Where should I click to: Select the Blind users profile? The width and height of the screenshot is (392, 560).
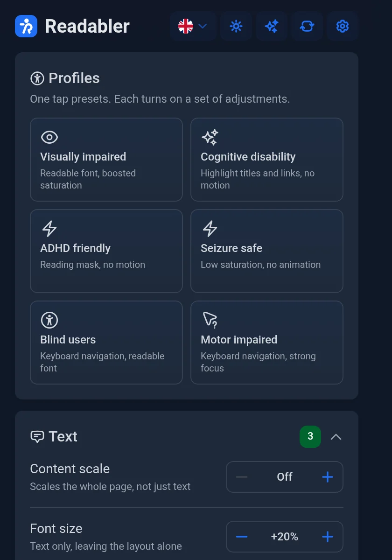click(x=106, y=343)
